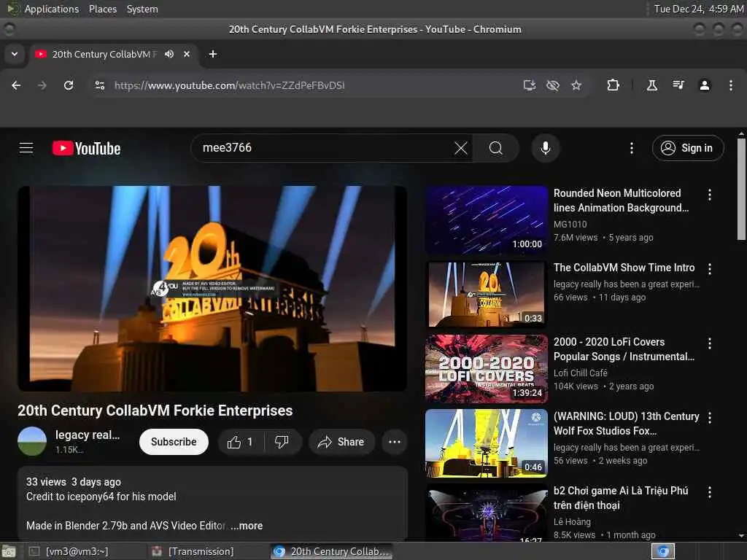Start voice search with microphone
The height and width of the screenshot is (560, 747).
coord(546,148)
